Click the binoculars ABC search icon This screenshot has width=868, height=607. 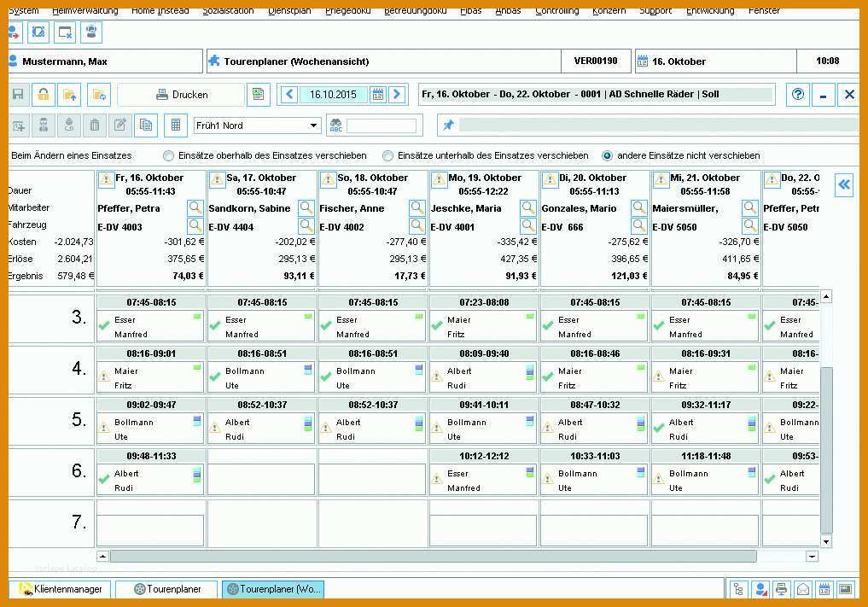click(x=336, y=125)
